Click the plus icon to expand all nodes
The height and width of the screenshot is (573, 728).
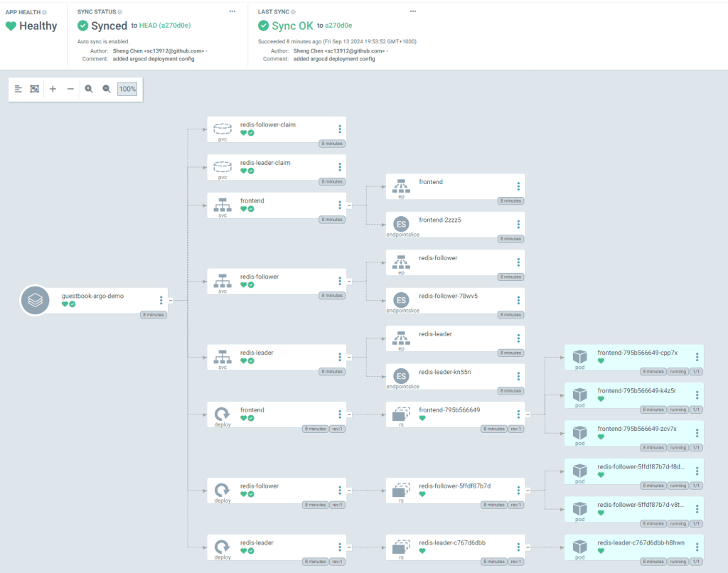53,90
